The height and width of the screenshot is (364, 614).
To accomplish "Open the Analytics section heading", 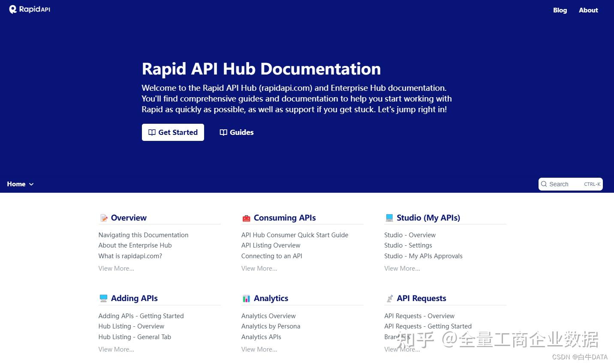I will point(271,298).
